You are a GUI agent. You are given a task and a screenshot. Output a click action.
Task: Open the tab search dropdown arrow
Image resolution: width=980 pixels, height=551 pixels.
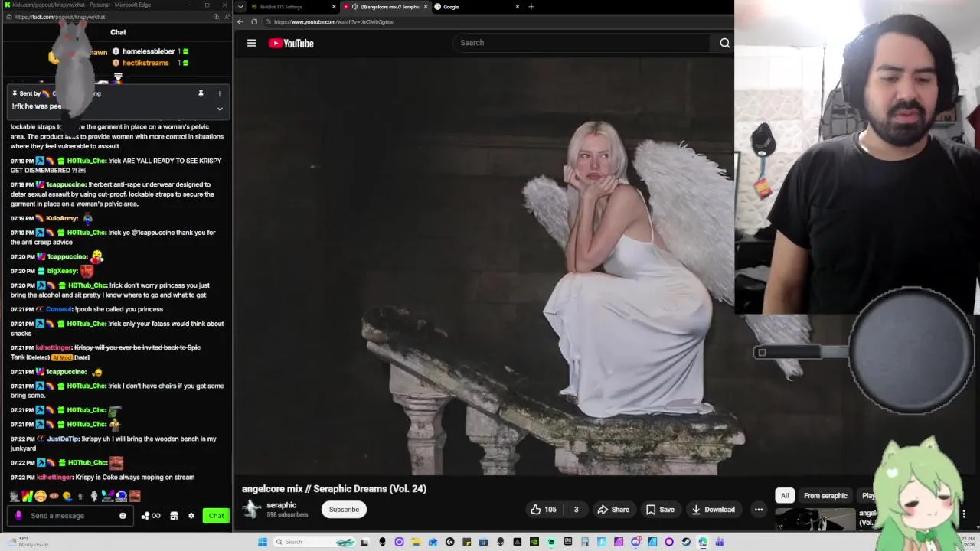240,7
